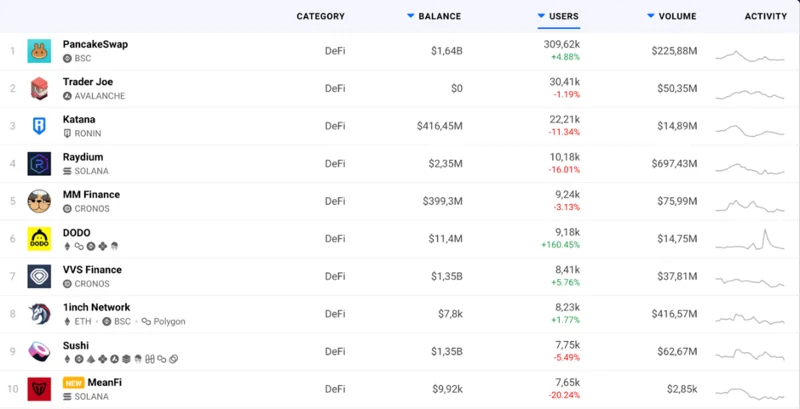Click the $0 balance of Trader Joe

457,89
